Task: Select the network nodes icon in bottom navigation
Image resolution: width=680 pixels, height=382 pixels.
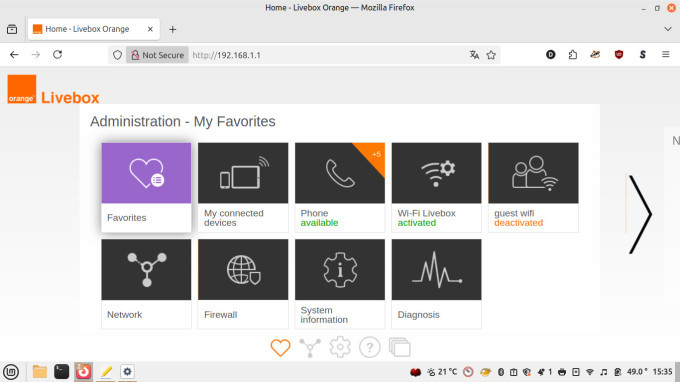Action: point(310,348)
